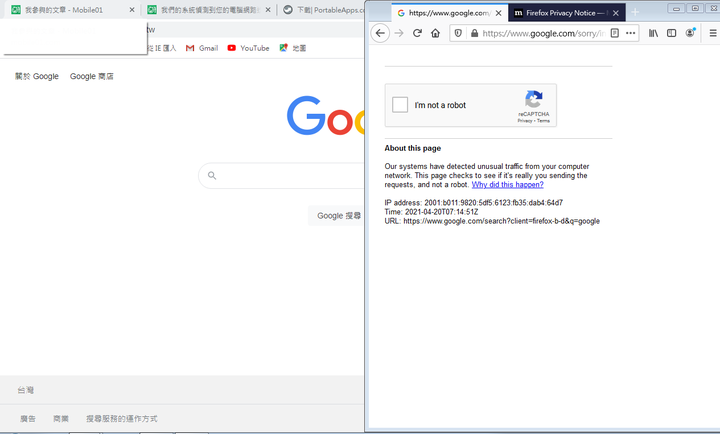Open About Google link in Chrome
This screenshot has height=434, width=720.
[37, 76]
